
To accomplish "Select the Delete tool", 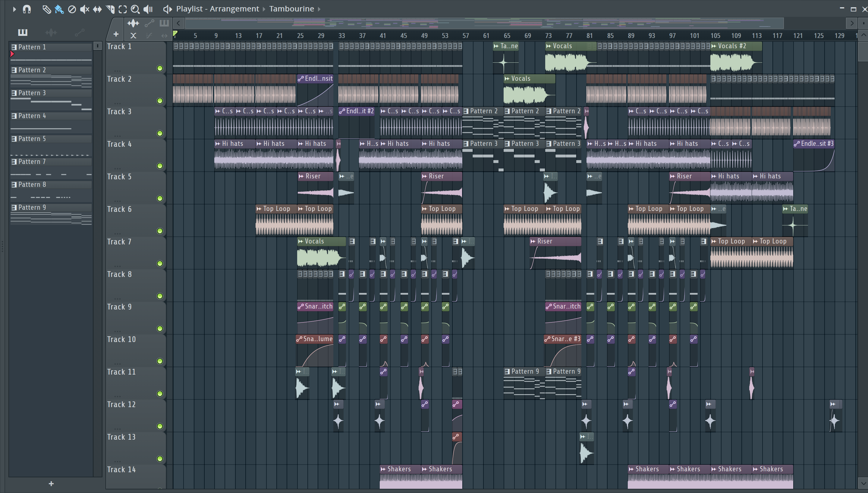I will tap(72, 9).
